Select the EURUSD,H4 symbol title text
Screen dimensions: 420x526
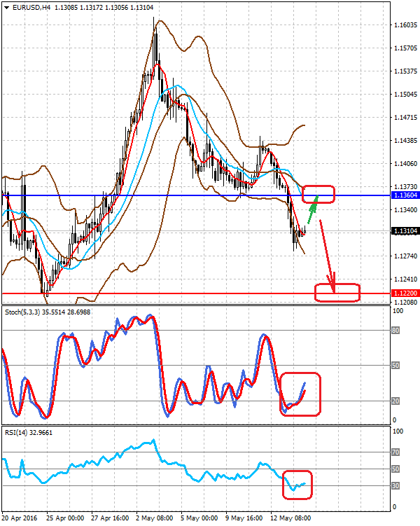(x=31, y=8)
